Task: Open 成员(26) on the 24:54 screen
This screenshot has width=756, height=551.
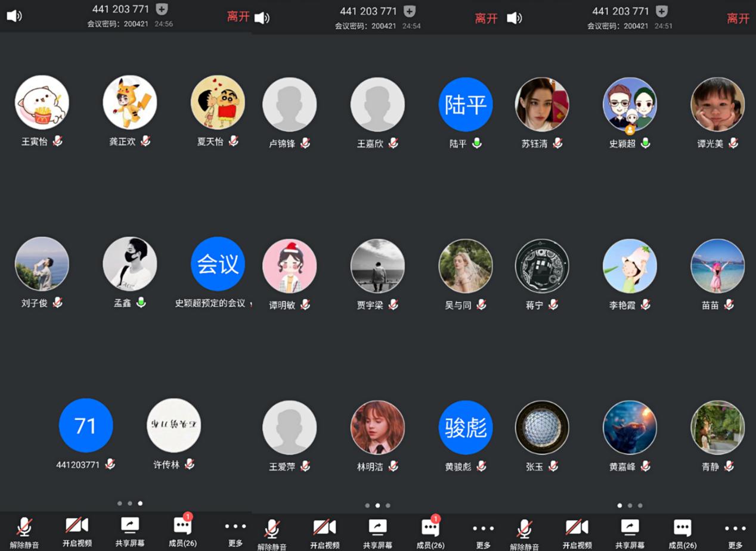Action: (430, 532)
